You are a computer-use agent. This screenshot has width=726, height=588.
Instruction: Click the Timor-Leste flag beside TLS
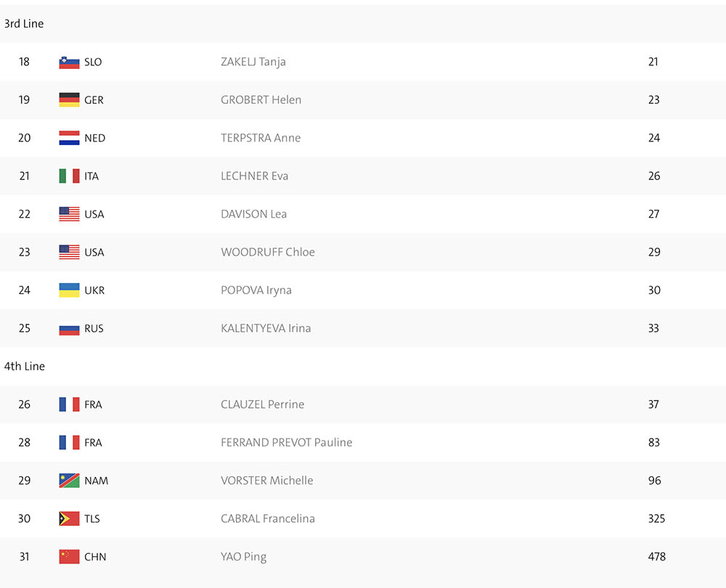(x=69, y=518)
